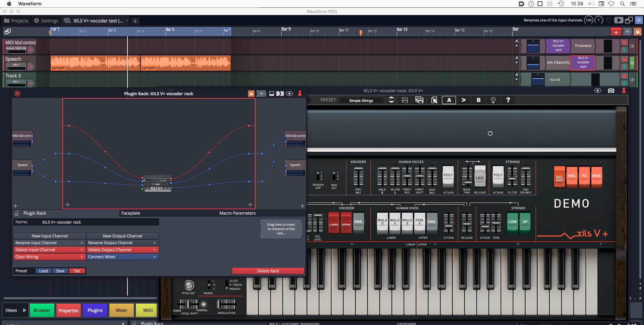Open the XILS settings gear icon
The image size is (644, 325).
493,100
